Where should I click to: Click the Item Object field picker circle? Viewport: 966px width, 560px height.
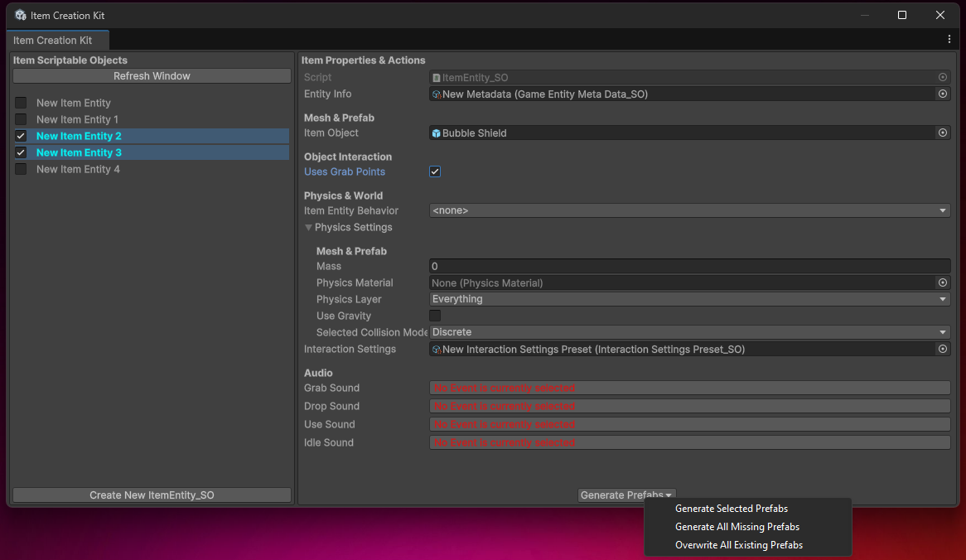[943, 133]
